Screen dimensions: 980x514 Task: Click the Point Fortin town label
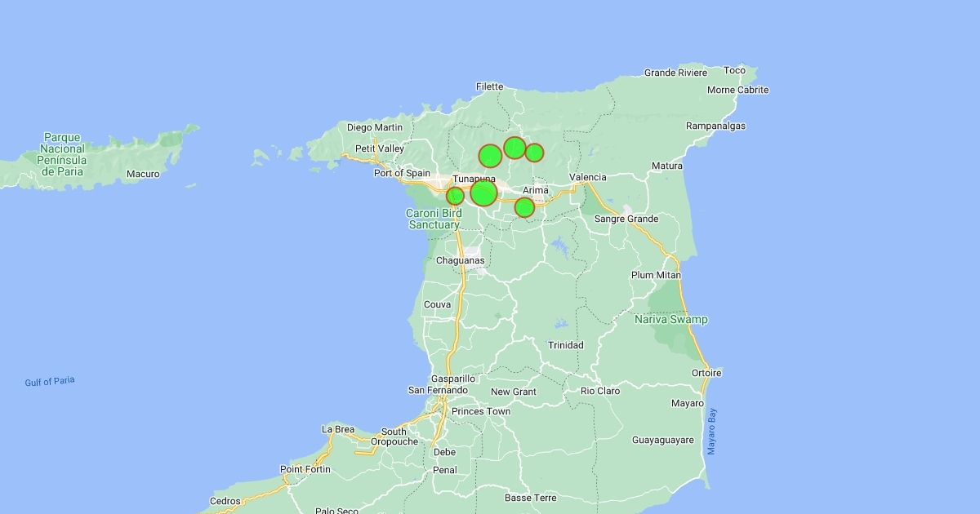pyautogui.click(x=305, y=469)
